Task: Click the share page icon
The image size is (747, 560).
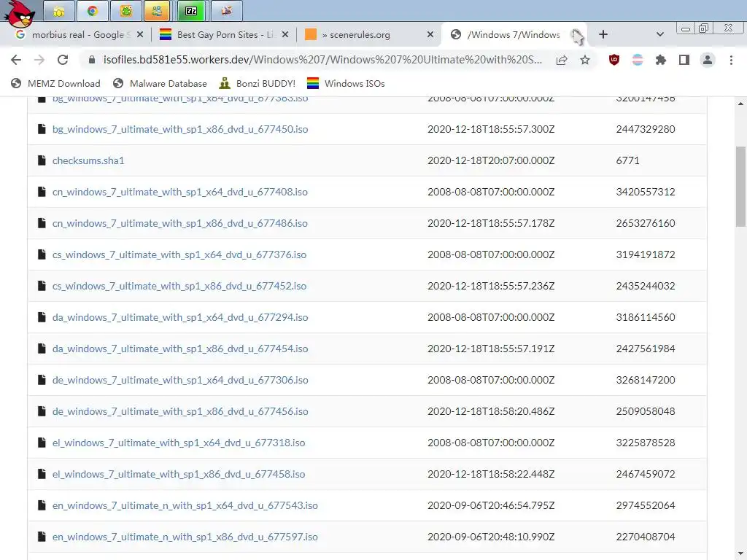Action: pos(562,60)
